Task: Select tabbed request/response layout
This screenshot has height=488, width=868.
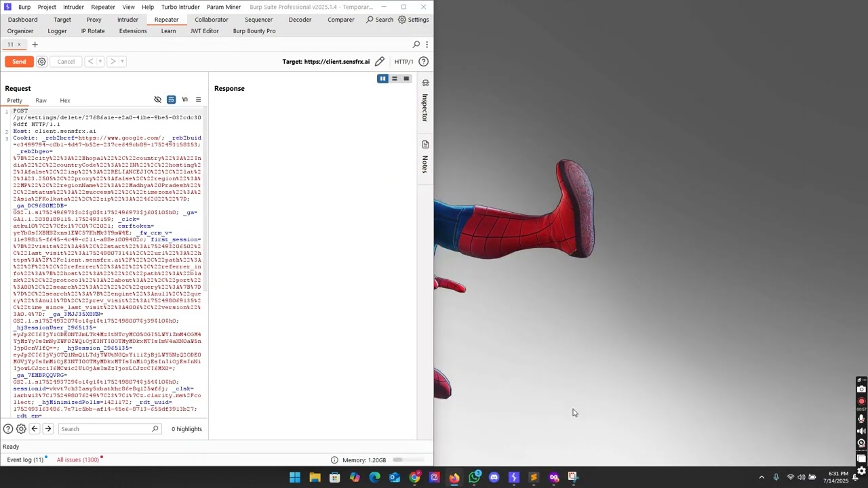Action: pos(406,79)
